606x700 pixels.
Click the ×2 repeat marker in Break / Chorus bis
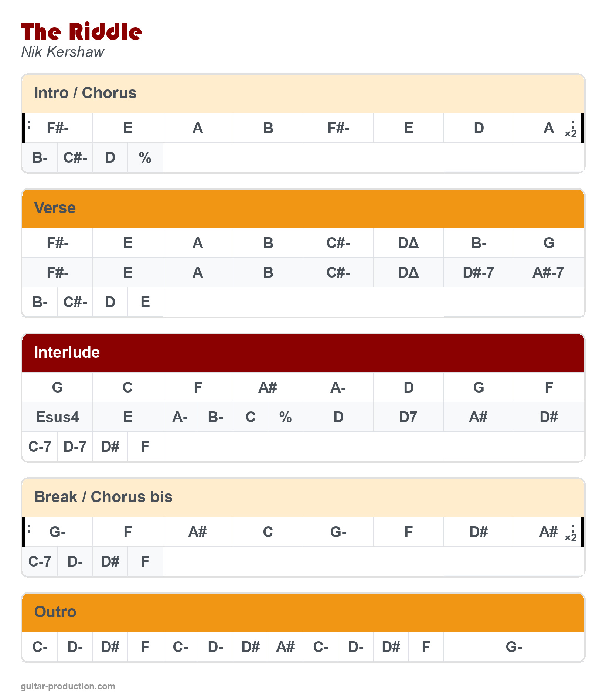571,537
